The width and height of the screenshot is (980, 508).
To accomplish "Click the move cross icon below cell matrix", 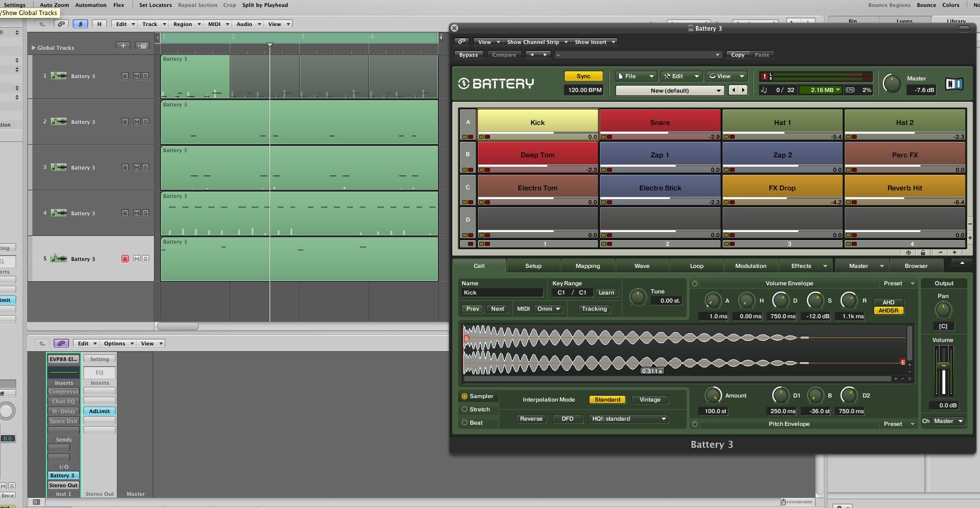I will 908,253.
